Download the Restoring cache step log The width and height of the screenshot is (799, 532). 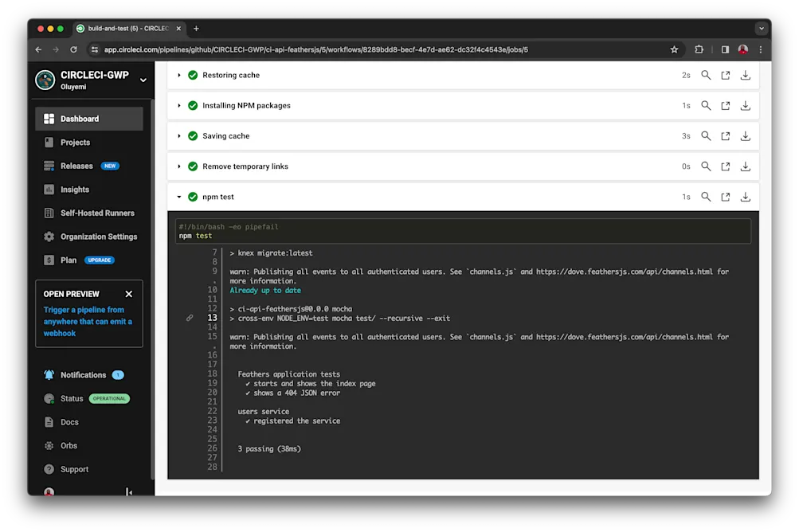745,75
